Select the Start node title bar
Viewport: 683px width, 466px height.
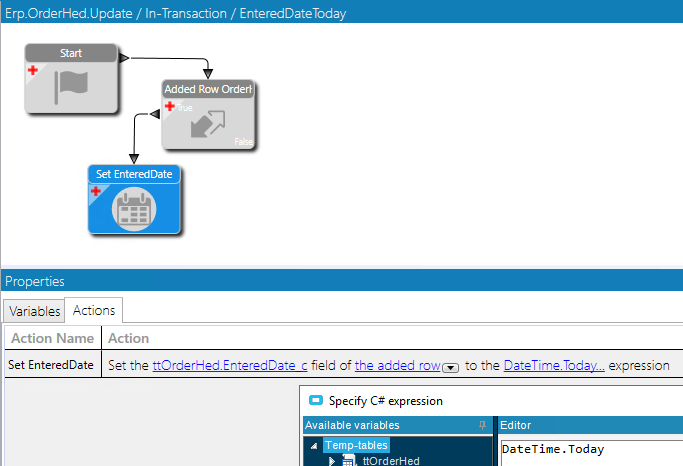coord(71,53)
